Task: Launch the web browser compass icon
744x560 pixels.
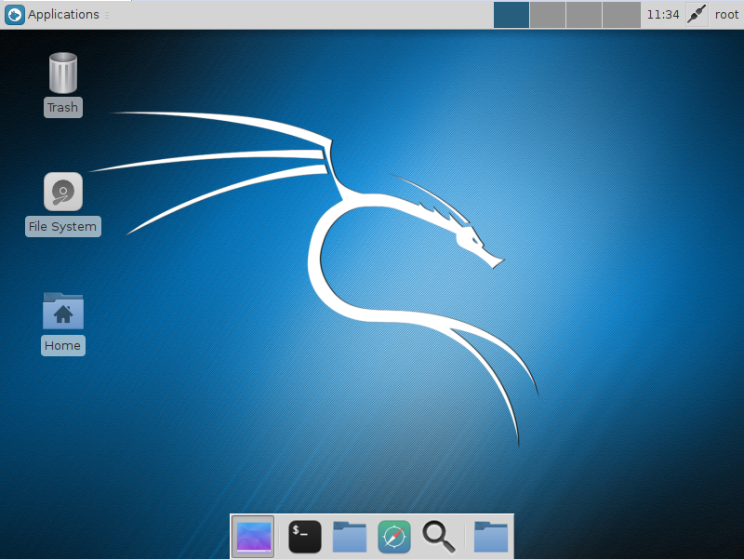Action: [394, 538]
